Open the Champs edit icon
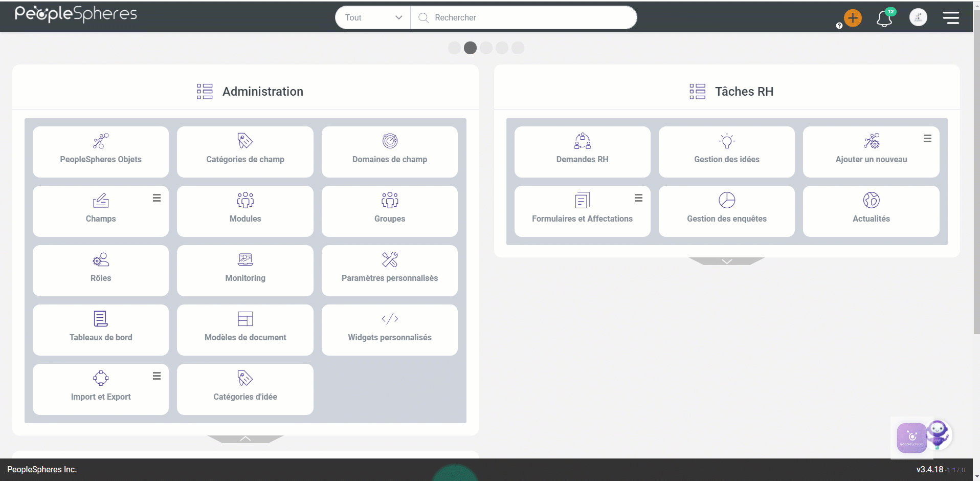 click(x=101, y=200)
